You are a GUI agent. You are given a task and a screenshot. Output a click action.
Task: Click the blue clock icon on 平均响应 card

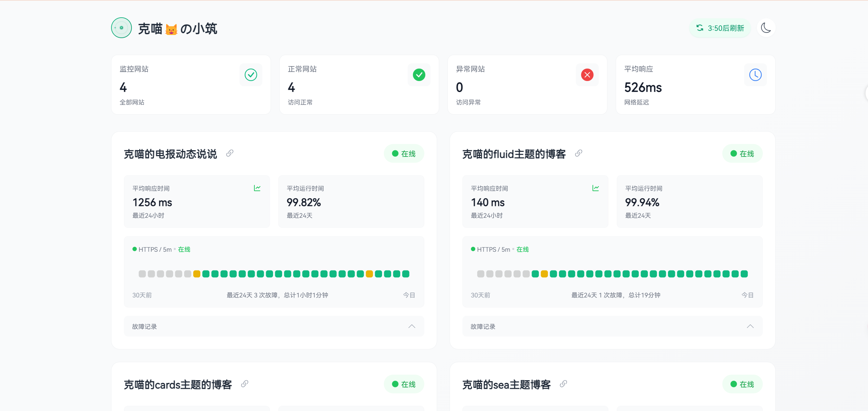(755, 75)
